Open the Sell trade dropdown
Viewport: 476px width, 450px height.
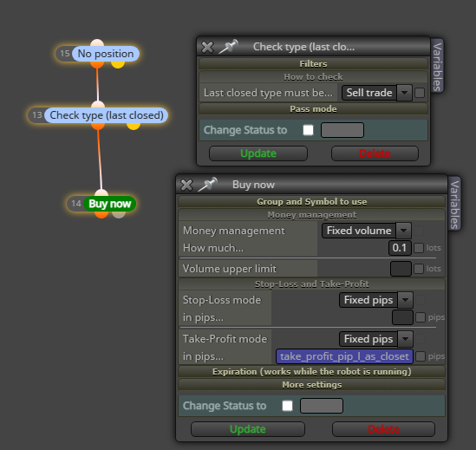(x=376, y=93)
